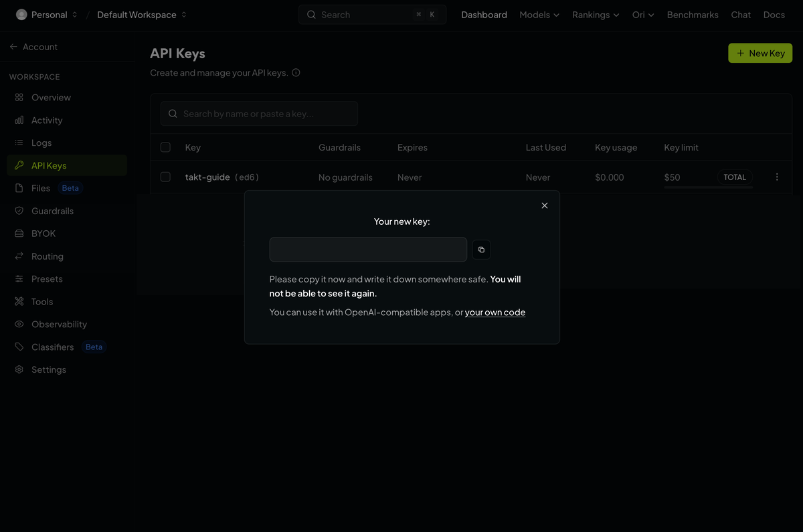This screenshot has height=532, width=803.
Task: Click the $0.000 key usage value
Action: (610, 177)
